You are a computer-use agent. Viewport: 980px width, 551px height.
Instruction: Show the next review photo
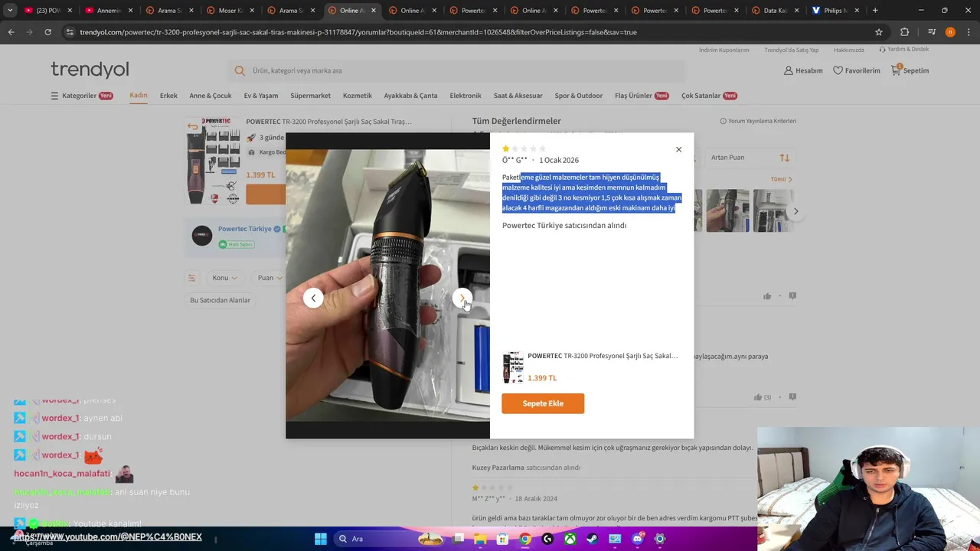point(462,298)
